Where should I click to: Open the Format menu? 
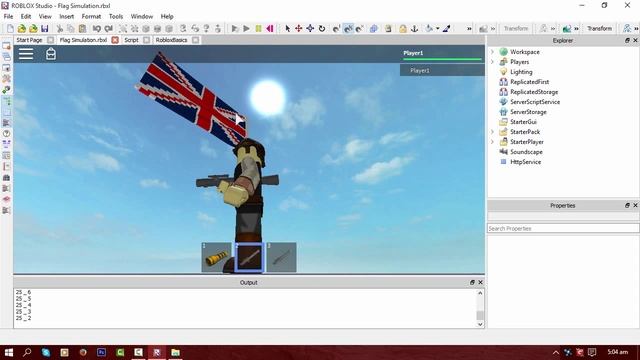91,16
